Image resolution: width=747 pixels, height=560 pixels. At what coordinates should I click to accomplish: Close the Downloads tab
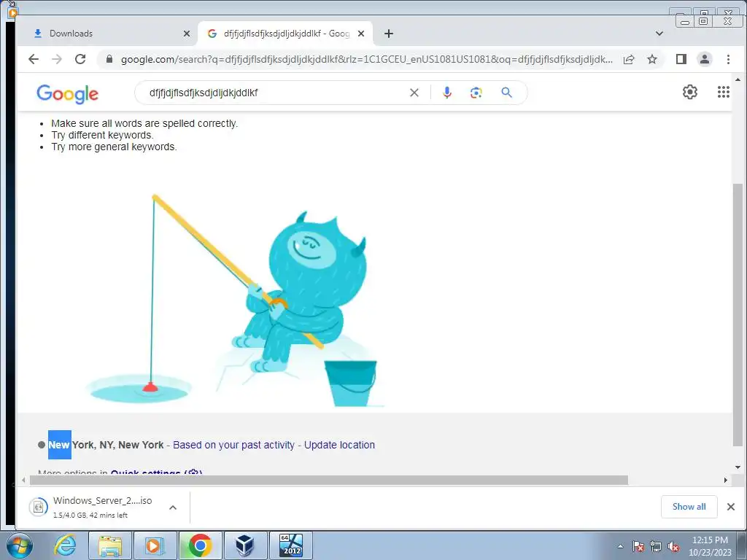[187, 34]
